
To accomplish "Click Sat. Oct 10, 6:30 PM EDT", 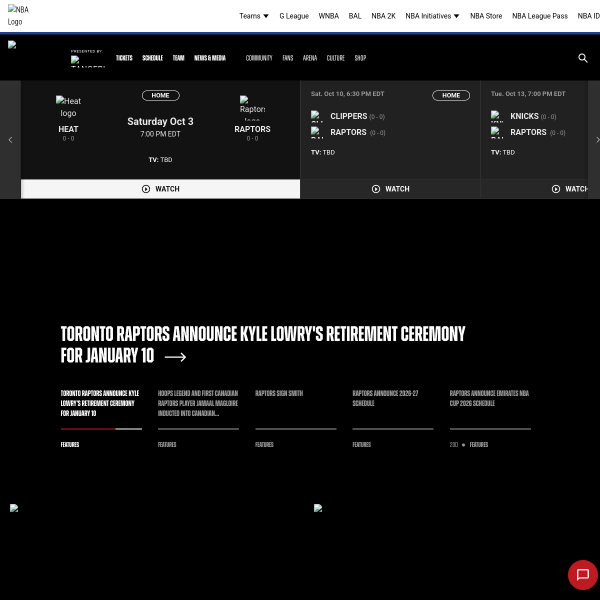I will (x=347, y=94).
